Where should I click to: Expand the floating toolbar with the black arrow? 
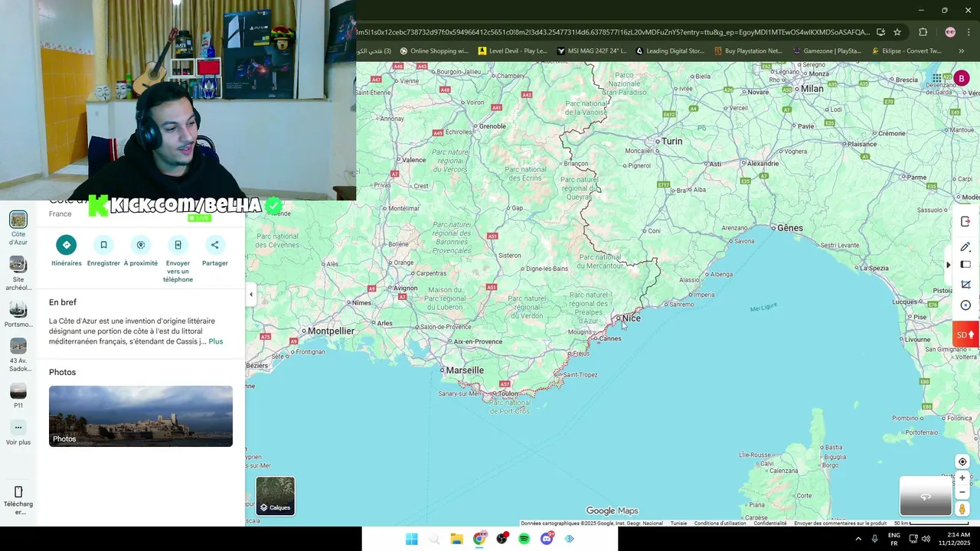[949, 265]
